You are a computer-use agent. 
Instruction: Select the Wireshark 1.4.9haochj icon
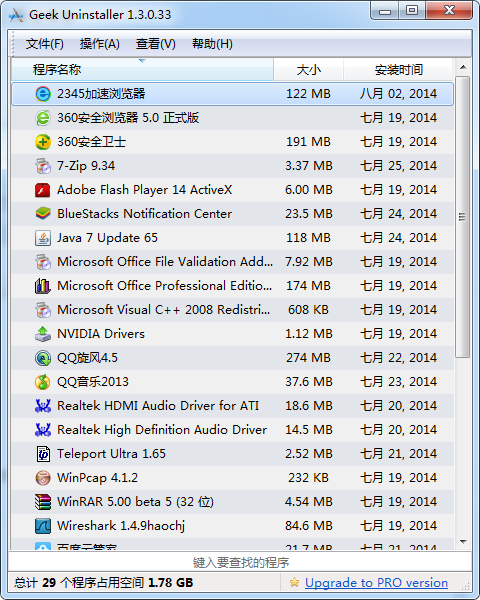(x=43, y=526)
